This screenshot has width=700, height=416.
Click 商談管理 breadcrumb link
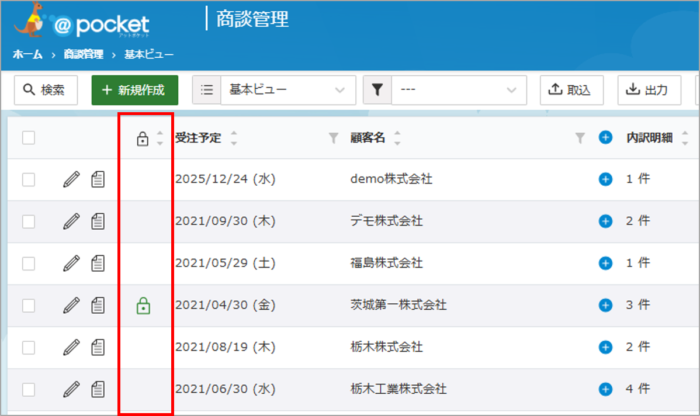83,53
